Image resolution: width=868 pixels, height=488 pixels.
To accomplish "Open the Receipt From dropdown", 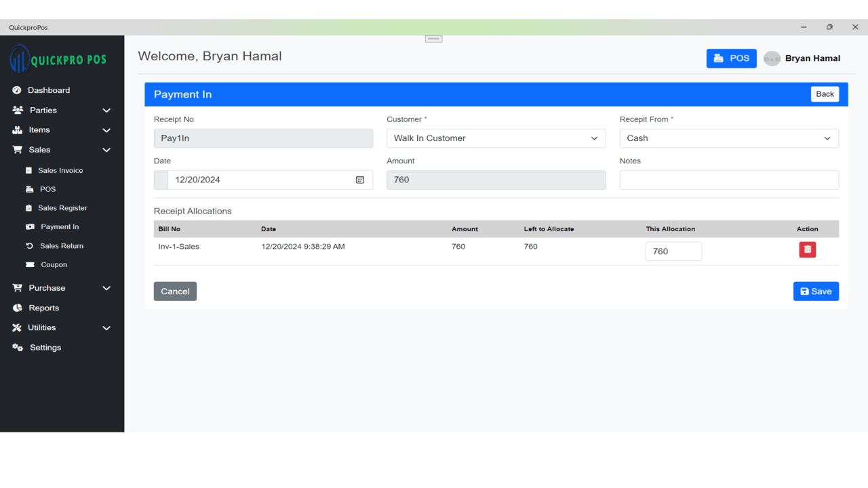I will pyautogui.click(x=729, y=138).
